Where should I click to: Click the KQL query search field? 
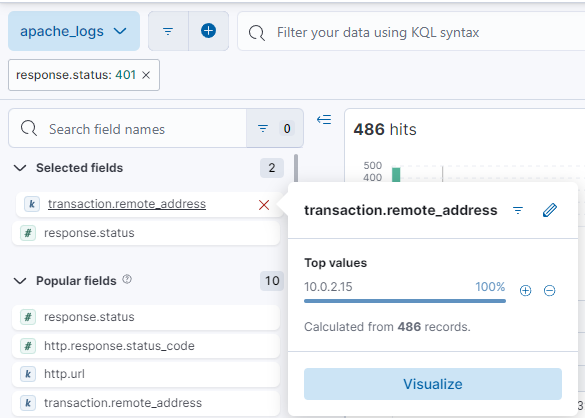410,32
